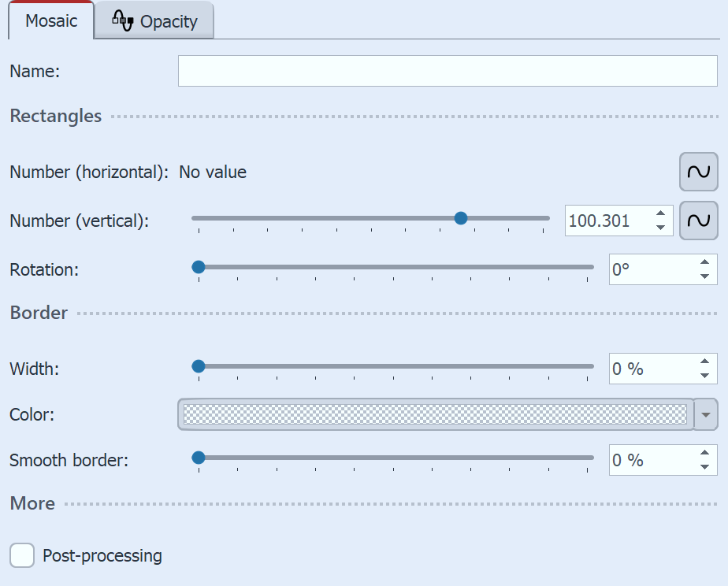
Task: Click the Rotation slider handle
Action: (198, 267)
